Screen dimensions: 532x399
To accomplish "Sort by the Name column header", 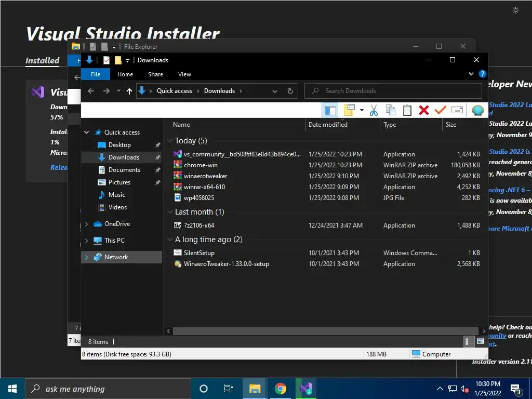I will [181, 125].
